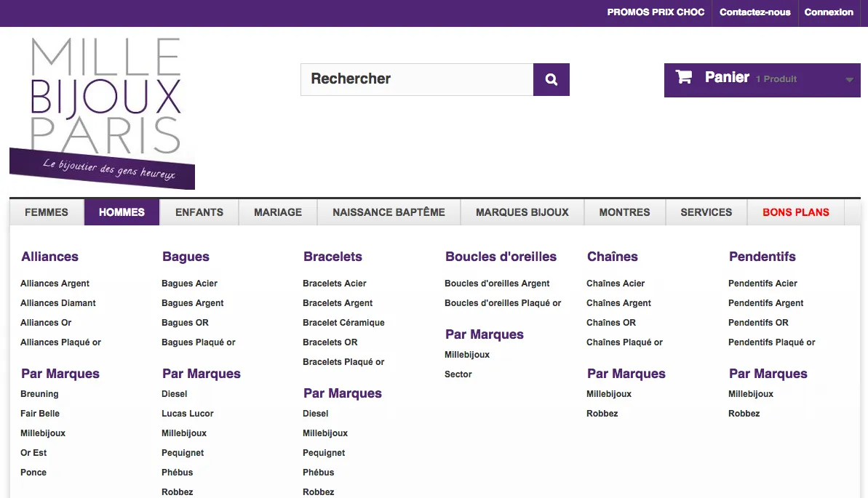Open the Bagues category heading
Screen dimensions: 868x498
point(186,257)
